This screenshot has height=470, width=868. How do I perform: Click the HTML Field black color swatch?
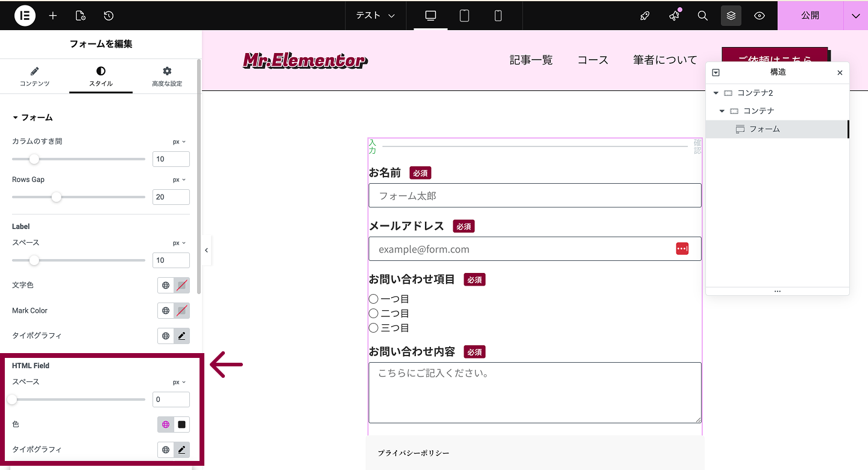click(181, 424)
